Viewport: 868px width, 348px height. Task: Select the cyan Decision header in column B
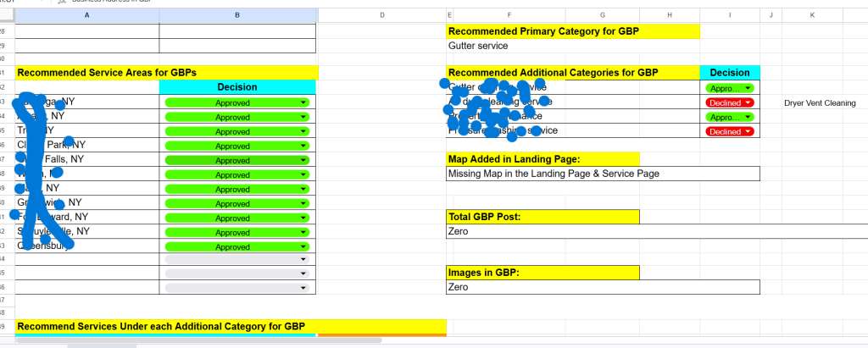(237, 87)
